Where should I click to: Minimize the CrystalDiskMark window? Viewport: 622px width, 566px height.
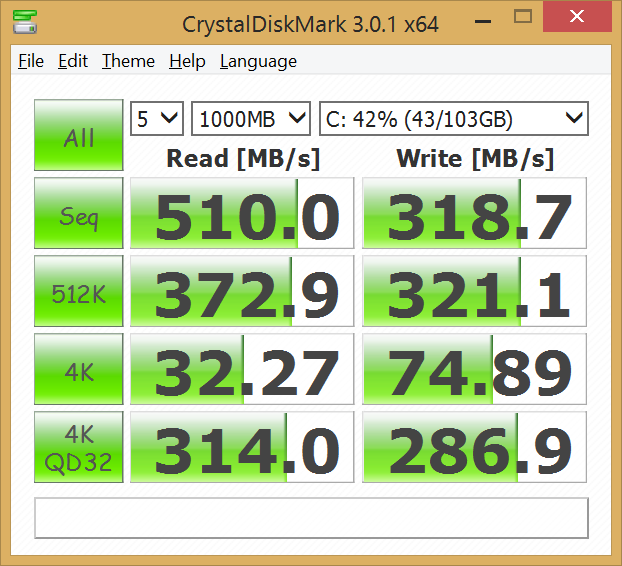click(483, 21)
